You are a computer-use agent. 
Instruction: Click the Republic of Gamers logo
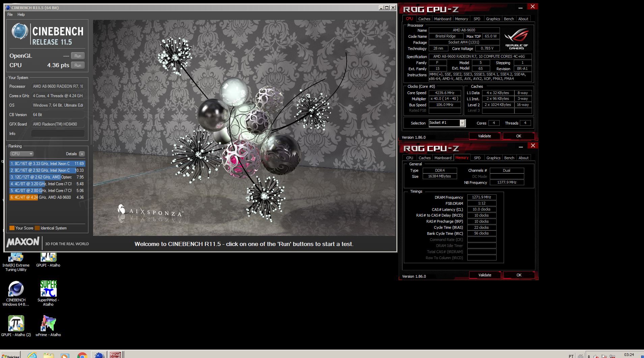(516, 39)
